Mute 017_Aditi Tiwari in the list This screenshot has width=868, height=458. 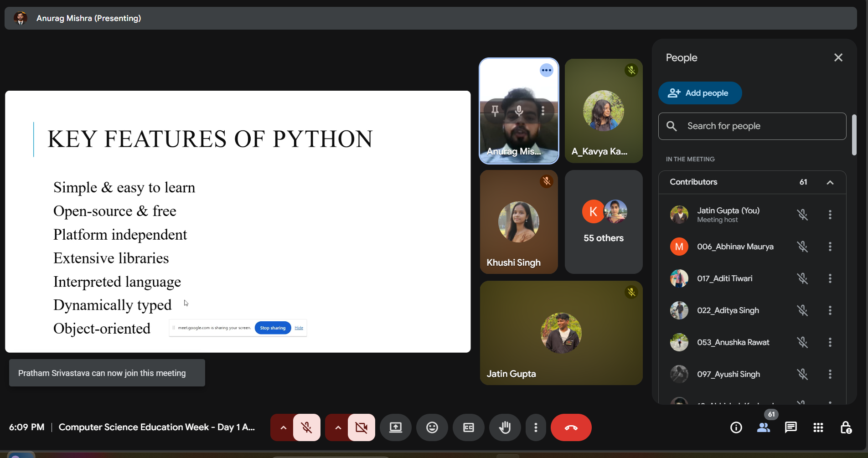click(x=803, y=278)
